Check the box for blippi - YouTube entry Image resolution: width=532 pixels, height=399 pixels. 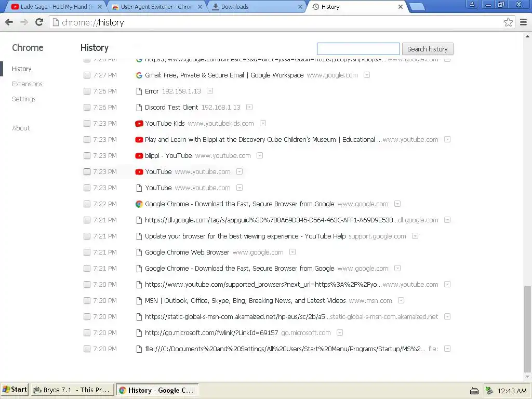click(x=87, y=156)
